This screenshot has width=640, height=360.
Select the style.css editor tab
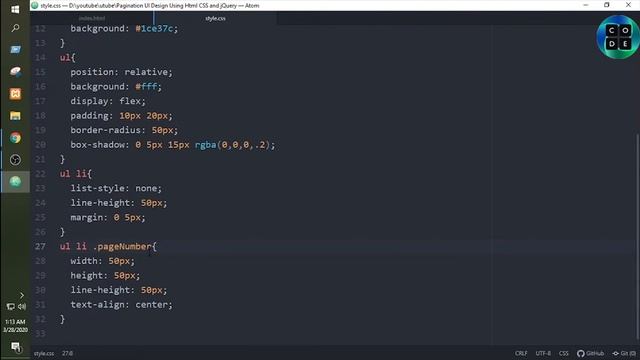(x=215, y=18)
